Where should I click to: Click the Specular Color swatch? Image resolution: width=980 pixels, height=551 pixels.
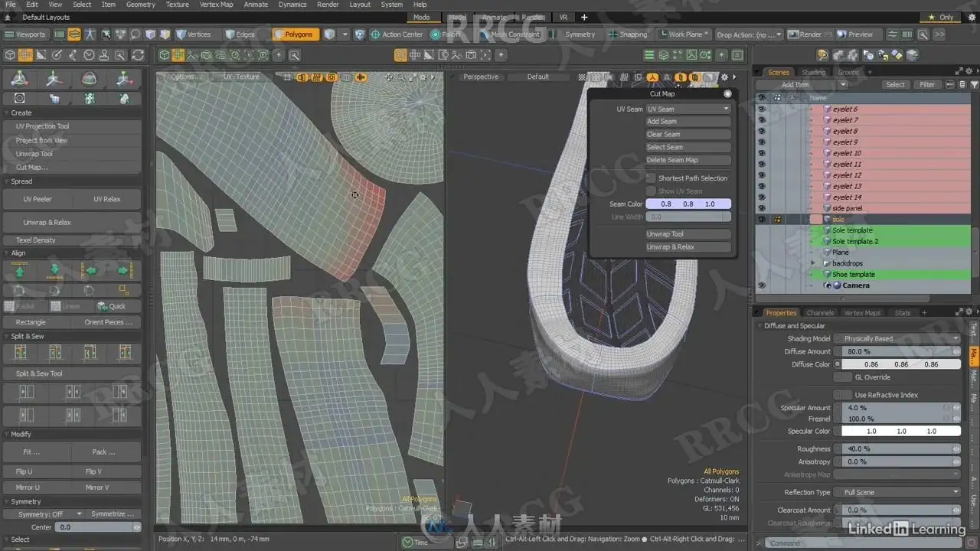click(x=901, y=431)
